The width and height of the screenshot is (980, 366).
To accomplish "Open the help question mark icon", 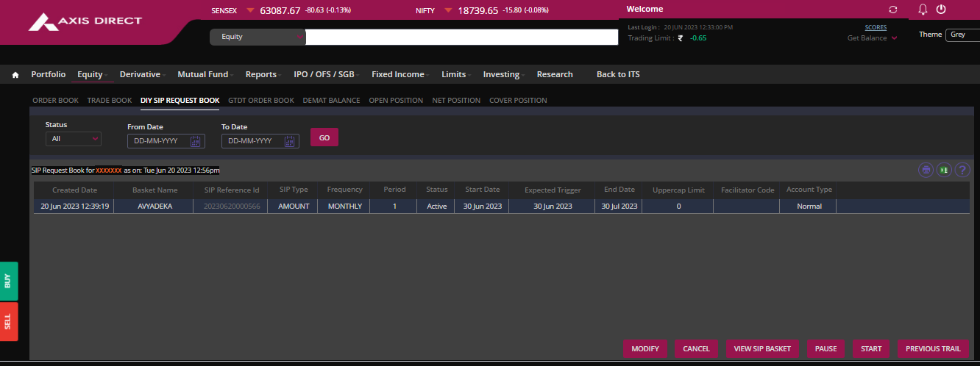I will (962, 170).
